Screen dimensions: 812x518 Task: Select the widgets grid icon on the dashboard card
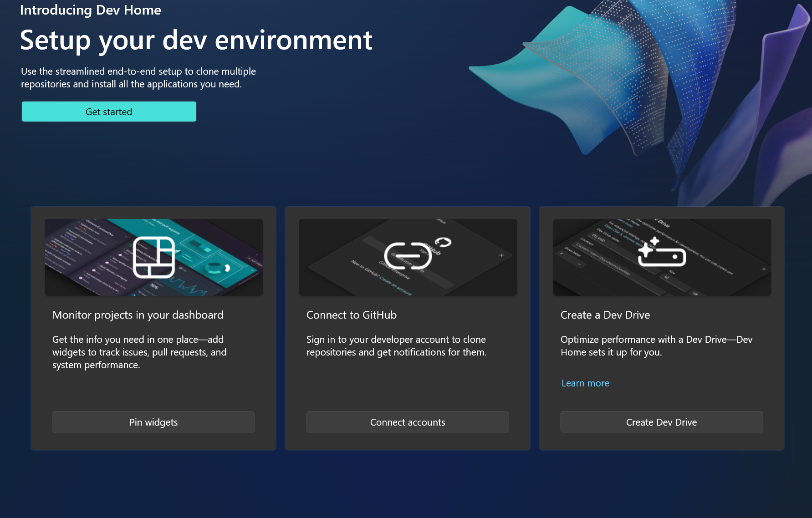tap(153, 257)
